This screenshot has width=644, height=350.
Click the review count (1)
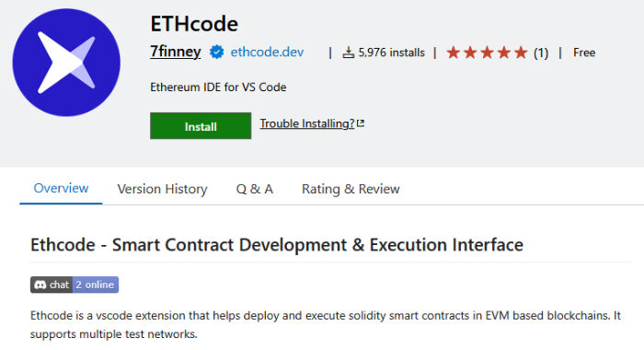point(541,52)
